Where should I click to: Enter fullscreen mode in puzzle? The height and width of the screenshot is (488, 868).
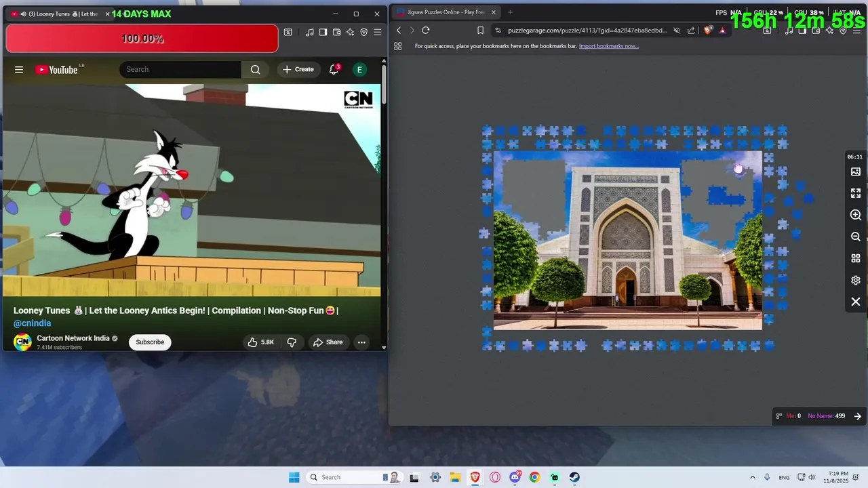point(856,193)
